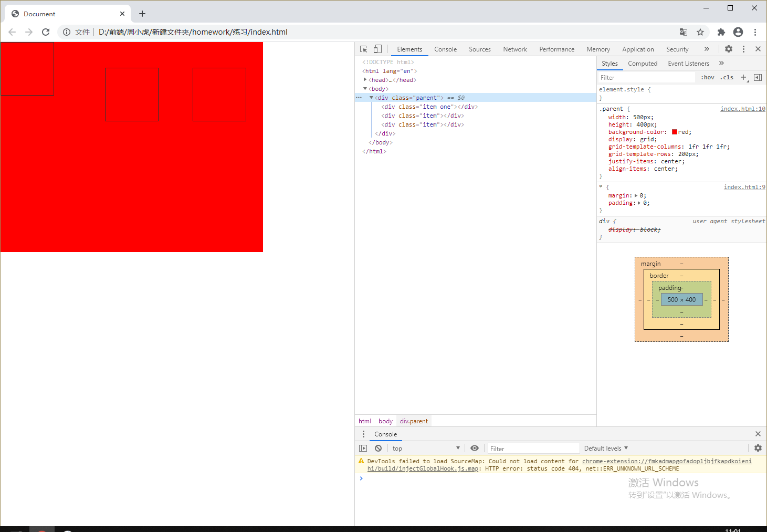Open the Extensions puzzle icon
Image resolution: width=767 pixels, height=532 pixels.
pyautogui.click(x=721, y=32)
